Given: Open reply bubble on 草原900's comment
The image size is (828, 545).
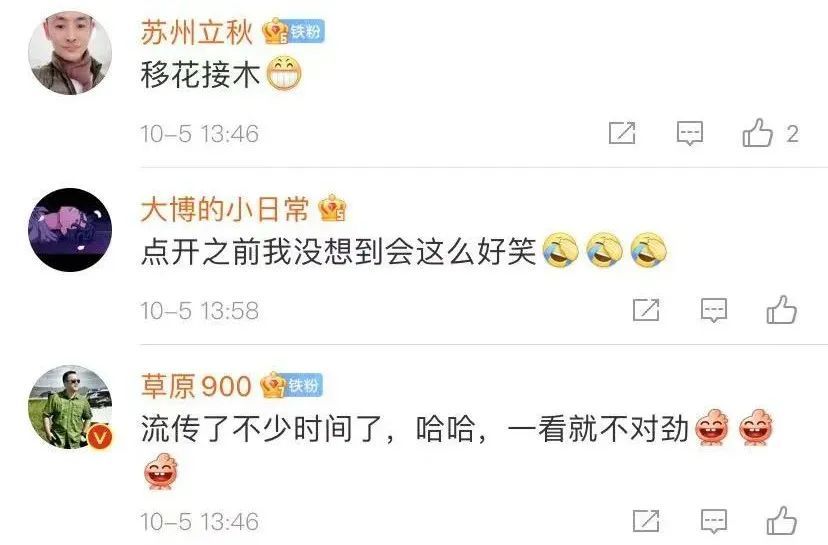Looking at the screenshot, I should (713, 521).
